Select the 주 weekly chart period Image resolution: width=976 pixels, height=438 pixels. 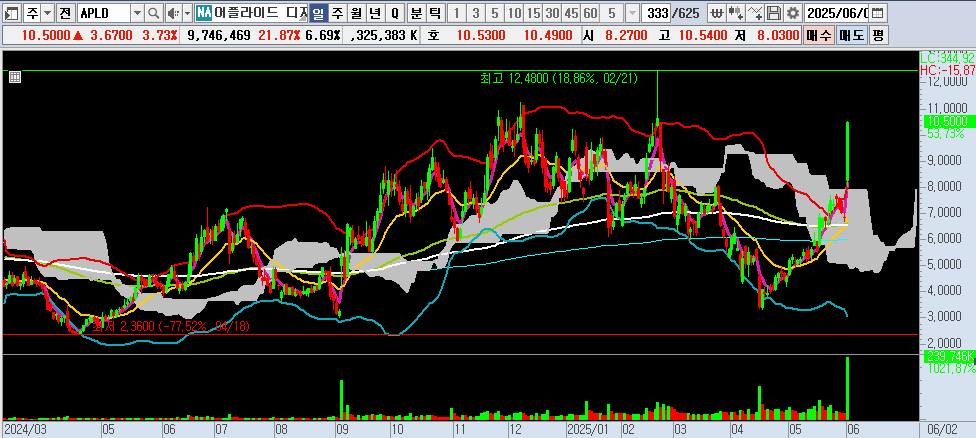pyautogui.click(x=337, y=12)
